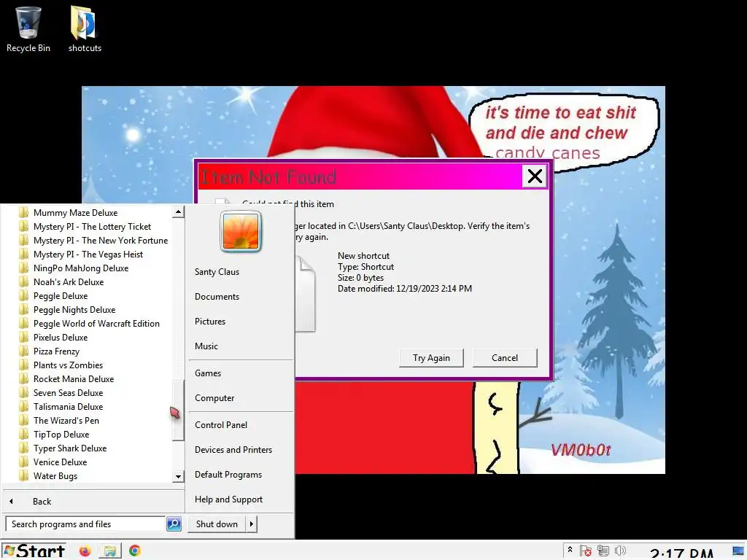Open the NingPo MahJong Deluxe folder
The image size is (747, 560).
pyautogui.click(x=74, y=268)
